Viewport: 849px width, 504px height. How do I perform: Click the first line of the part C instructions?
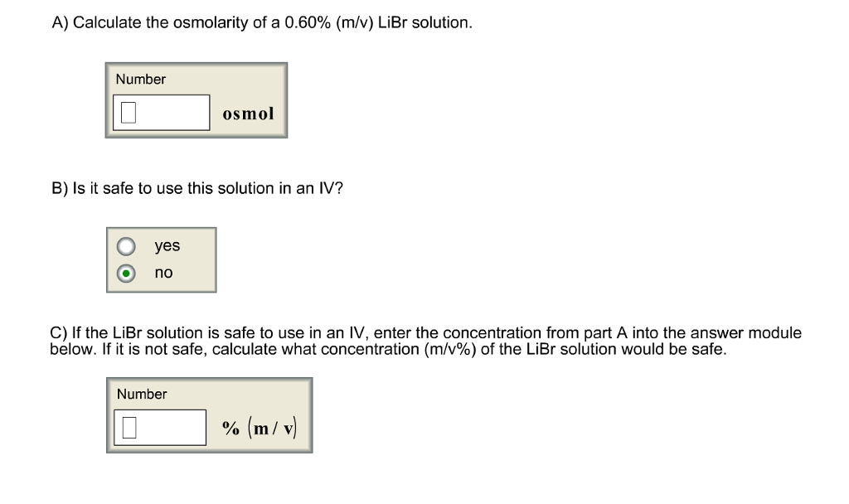tap(425, 333)
